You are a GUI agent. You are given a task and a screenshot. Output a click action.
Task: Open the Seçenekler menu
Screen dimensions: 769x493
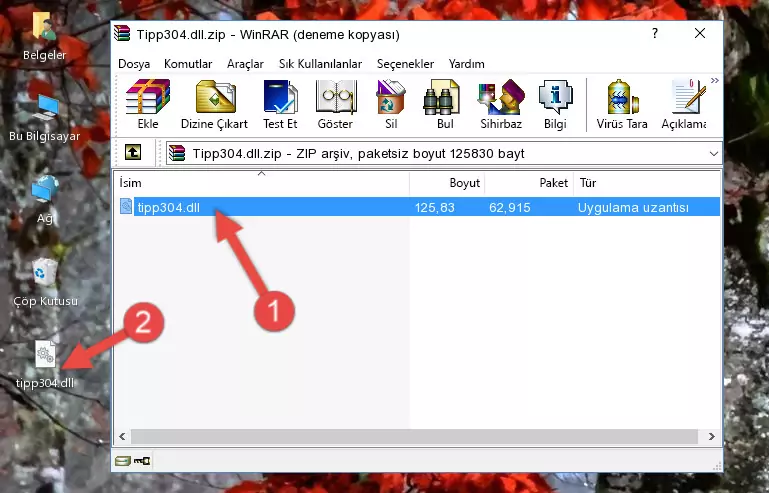click(x=405, y=64)
